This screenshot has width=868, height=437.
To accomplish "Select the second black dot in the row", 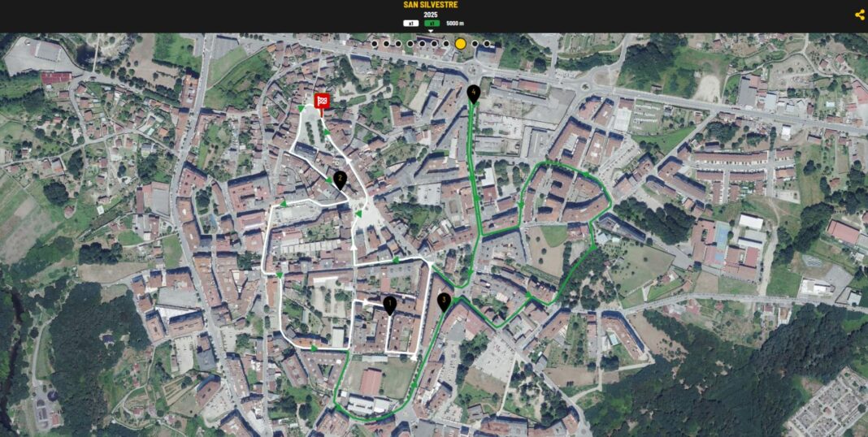I will pos(387,44).
